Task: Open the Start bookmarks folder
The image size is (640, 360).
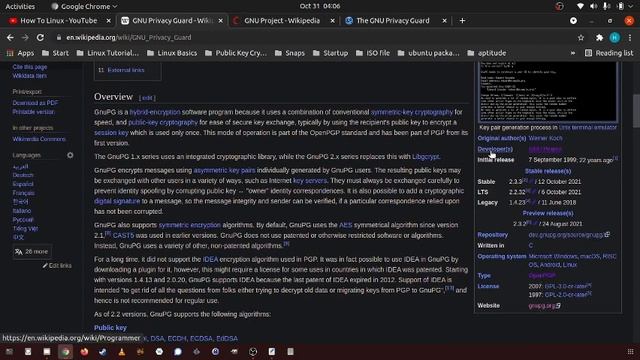Action: pyautogui.click(x=56, y=53)
